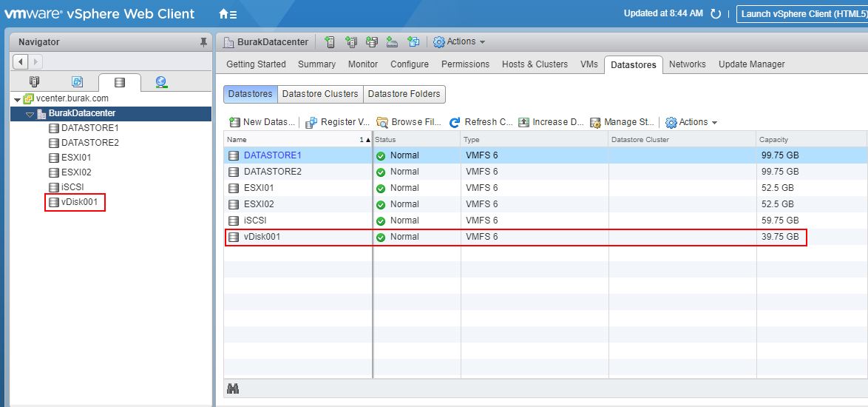The height and width of the screenshot is (407, 868).
Task: Select the Datastore Clusters sub-view button
Action: [x=321, y=94]
